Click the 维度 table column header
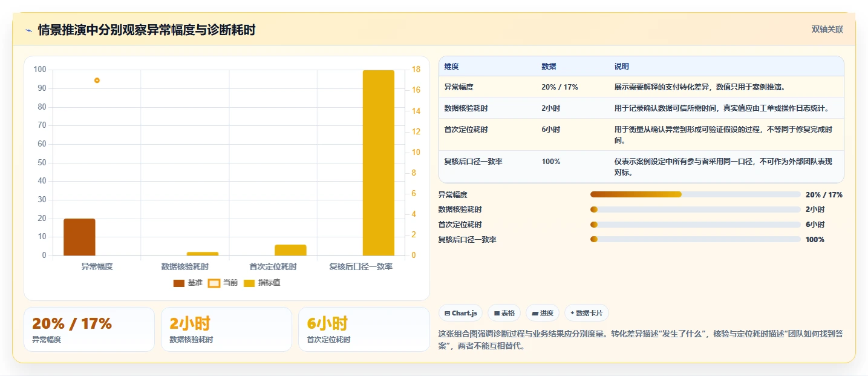The width and height of the screenshot is (868, 376). point(451,67)
